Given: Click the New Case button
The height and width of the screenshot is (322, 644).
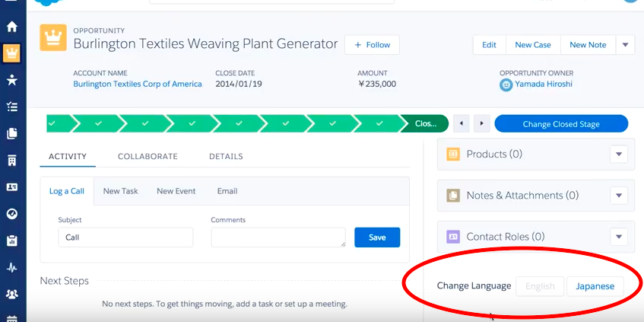Looking at the screenshot, I should pyautogui.click(x=533, y=45).
